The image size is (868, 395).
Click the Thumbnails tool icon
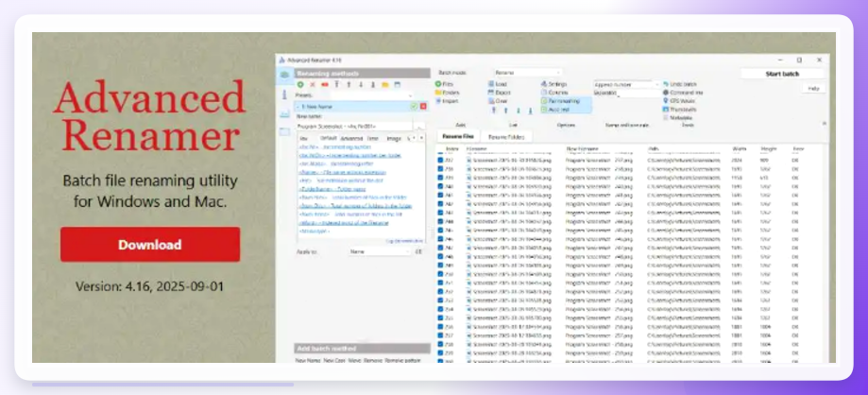(666, 109)
